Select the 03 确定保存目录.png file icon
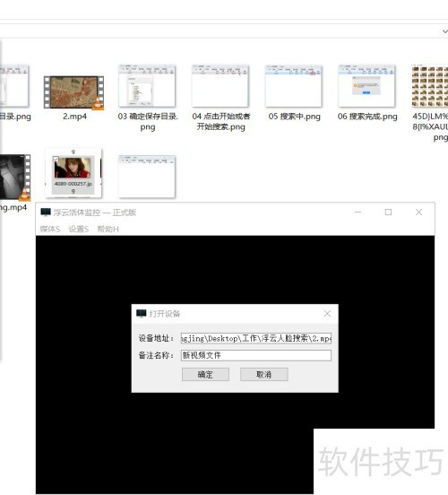448x495 pixels. [x=147, y=86]
